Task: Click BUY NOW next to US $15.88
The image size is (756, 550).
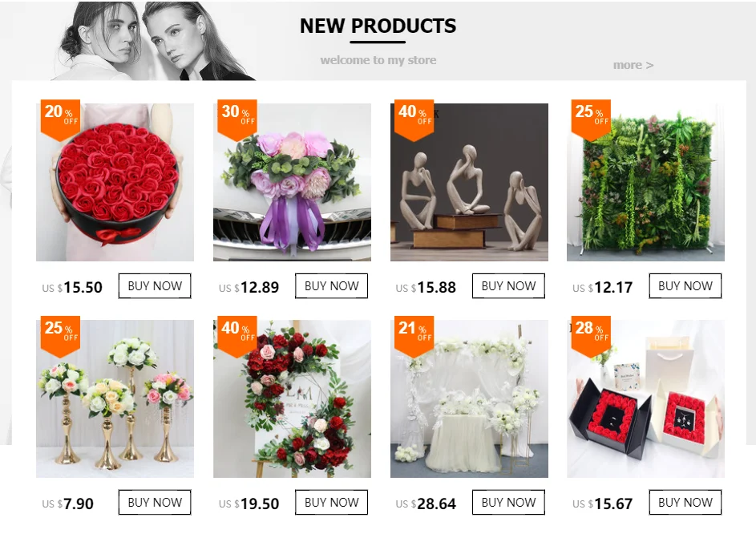Action: 508,286
